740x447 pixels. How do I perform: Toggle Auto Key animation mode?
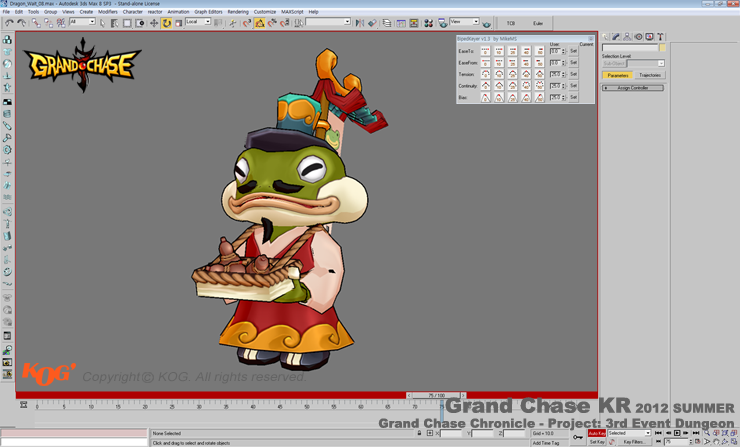(596, 433)
